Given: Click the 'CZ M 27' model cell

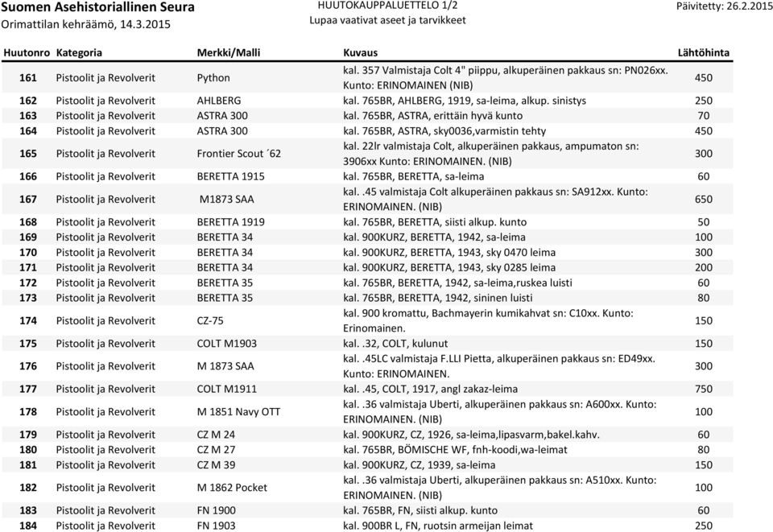Looking at the screenshot, I should 216,450.
